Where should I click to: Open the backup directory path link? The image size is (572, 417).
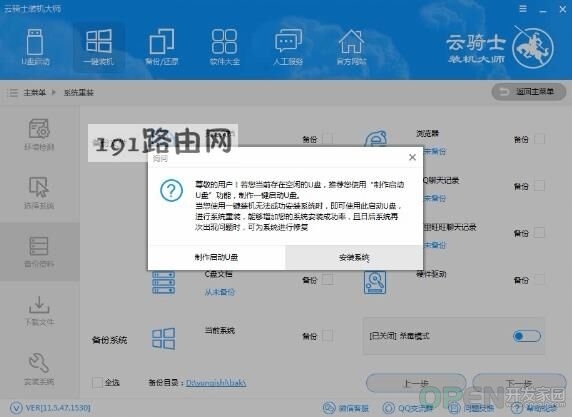tap(216, 383)
